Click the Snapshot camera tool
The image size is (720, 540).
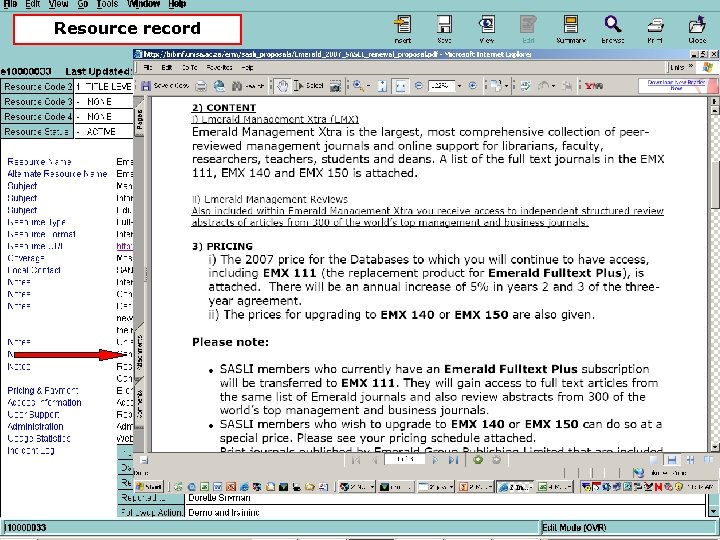point(336,86)
